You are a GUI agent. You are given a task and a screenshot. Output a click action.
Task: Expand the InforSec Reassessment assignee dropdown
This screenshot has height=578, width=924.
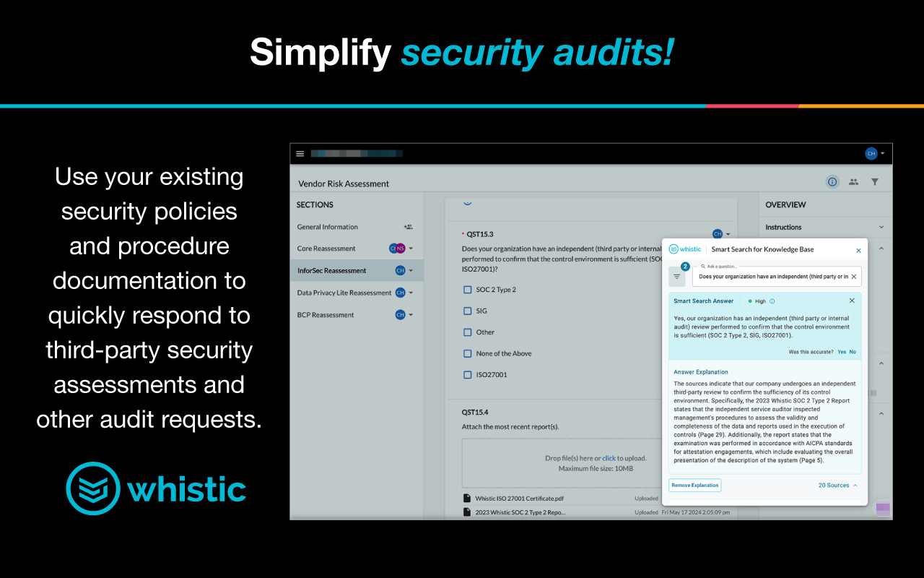(x=411, y=271)
